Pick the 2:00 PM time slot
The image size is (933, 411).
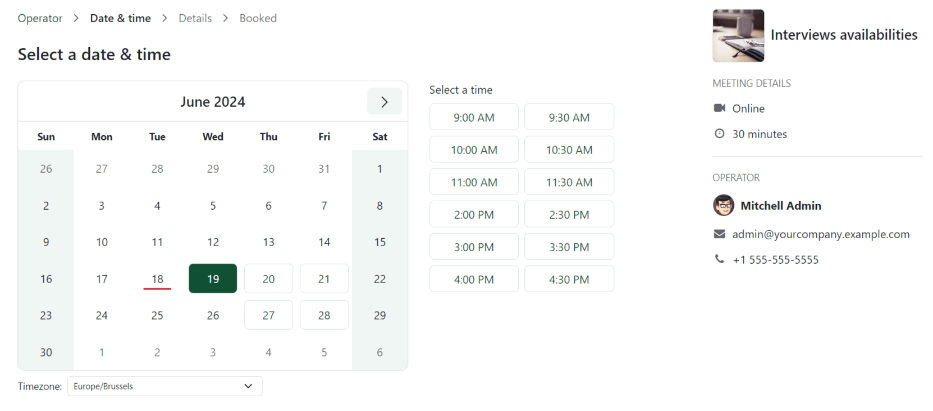474,214
